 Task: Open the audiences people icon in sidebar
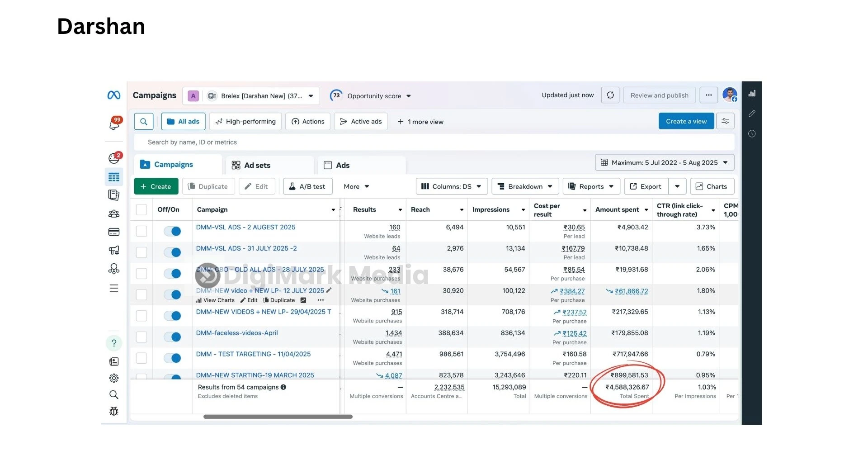coord(114,214)
